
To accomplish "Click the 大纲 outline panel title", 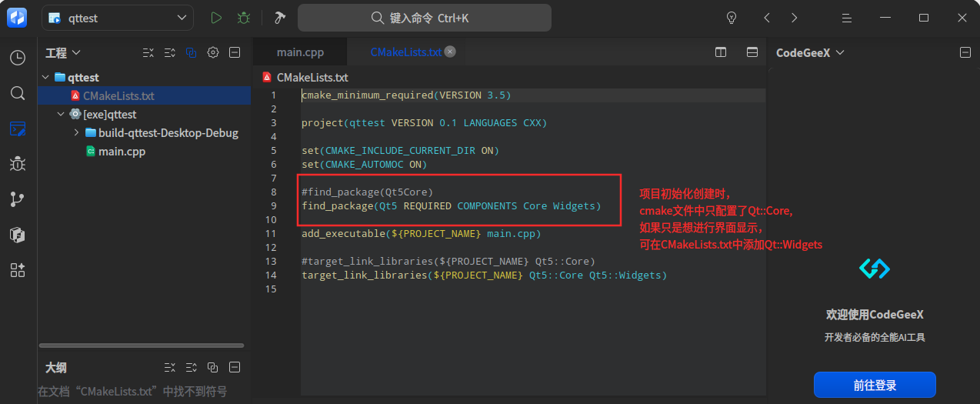I will 55,368.
